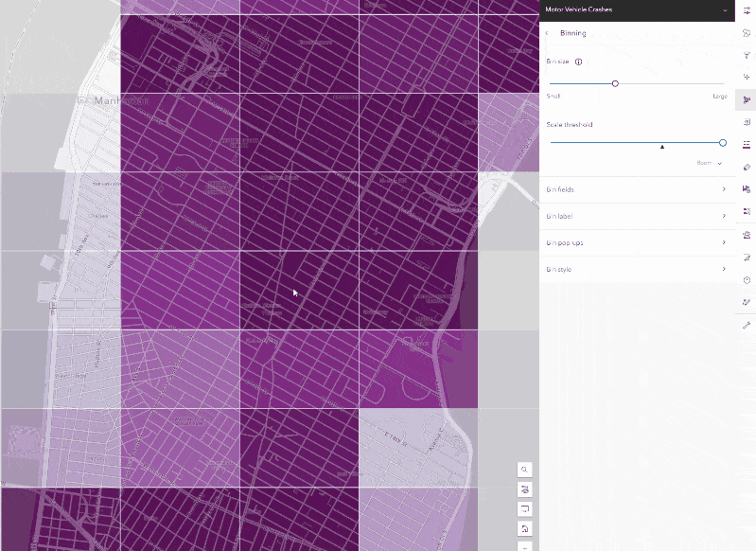Screen dimensions: 756x551
Task: Click the Scale threshold label
Action: (x=570, y=124)
